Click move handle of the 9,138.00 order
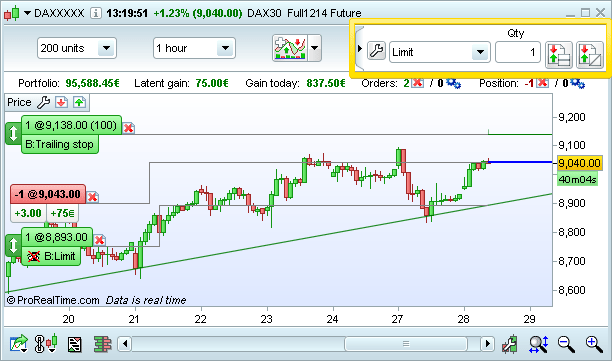Screen dimensions: 612x361 tap(13, 133)
